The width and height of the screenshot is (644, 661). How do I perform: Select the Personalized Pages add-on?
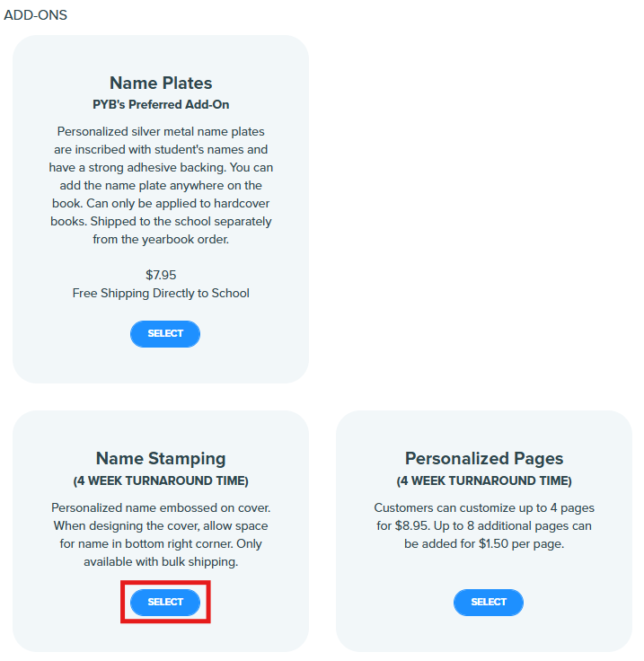(488, 603)
